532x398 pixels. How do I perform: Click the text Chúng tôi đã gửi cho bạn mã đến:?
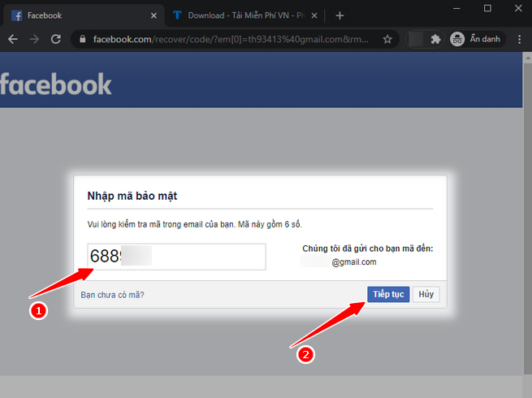(368, 249)
